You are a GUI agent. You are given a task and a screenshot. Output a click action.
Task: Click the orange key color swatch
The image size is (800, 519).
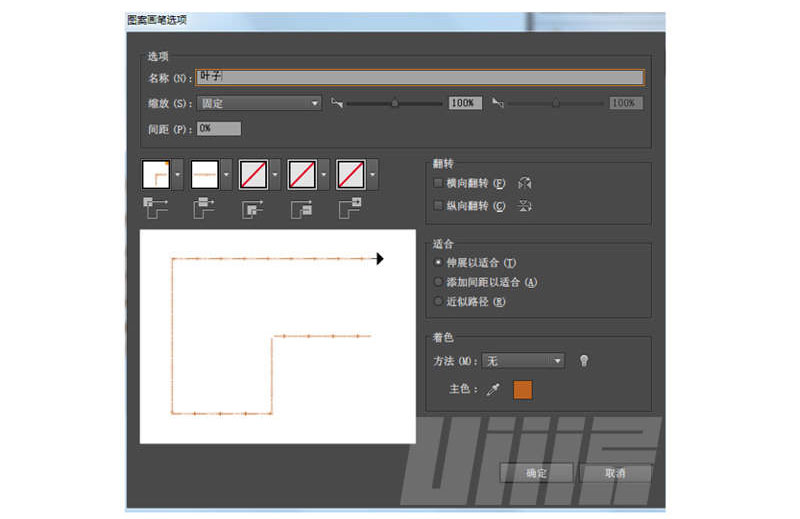coord(522,389)
